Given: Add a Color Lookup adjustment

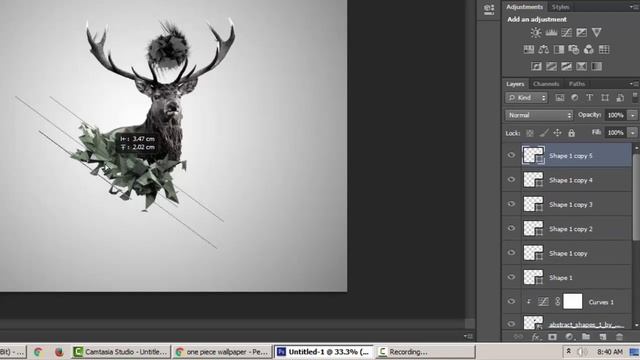Looking at the screenshot, I should (x=604, y=50).
